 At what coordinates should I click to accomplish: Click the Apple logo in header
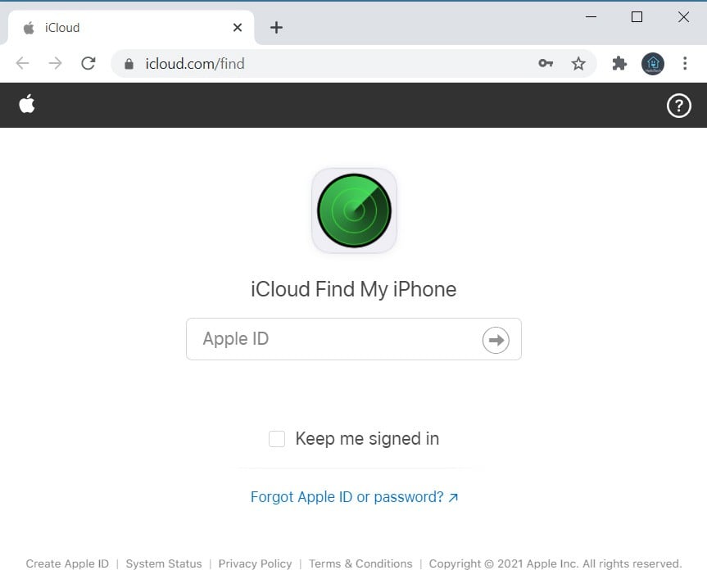coord(27,104)
